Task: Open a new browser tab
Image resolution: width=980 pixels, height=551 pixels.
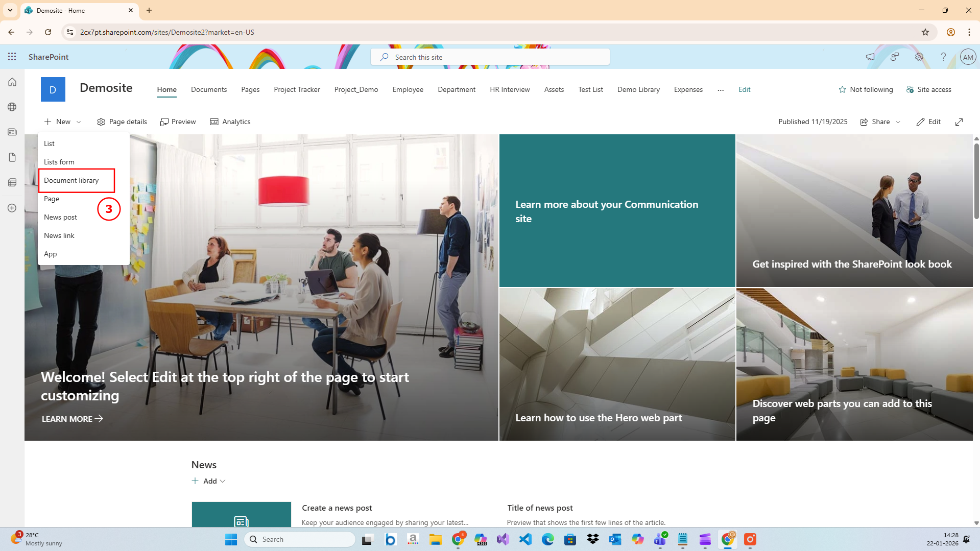Action: click(x=149, y=10)
